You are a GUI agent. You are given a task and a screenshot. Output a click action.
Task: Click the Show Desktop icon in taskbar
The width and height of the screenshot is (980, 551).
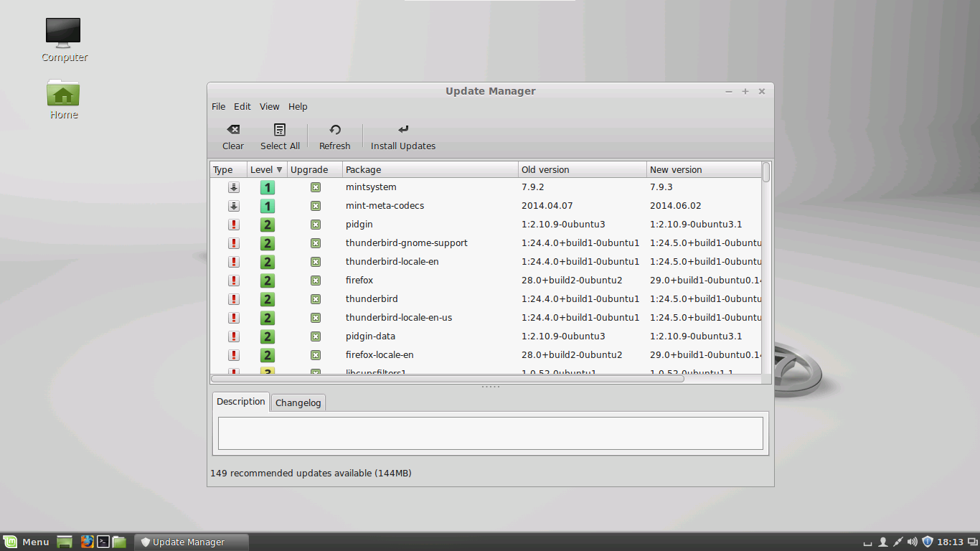pos(65,542)
